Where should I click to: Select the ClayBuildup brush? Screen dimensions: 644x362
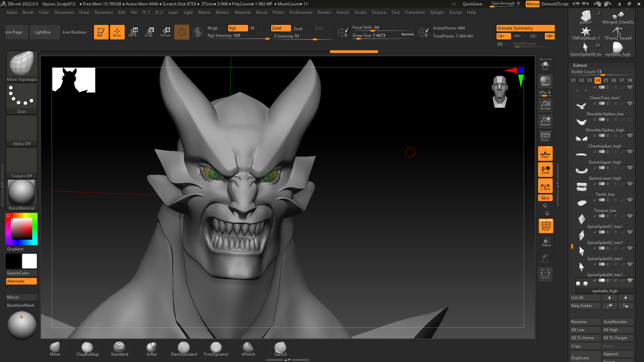[x=87, y=349]
